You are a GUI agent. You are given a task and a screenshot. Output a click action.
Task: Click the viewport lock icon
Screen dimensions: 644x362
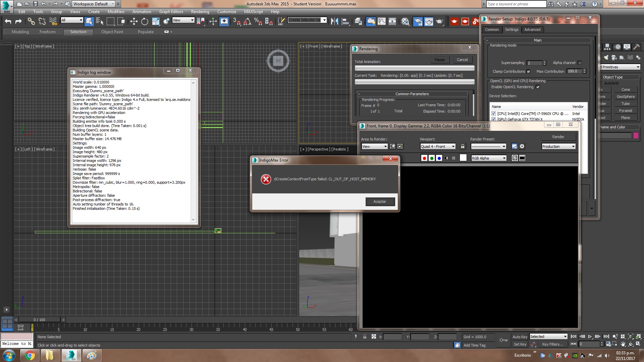[463, 146]
